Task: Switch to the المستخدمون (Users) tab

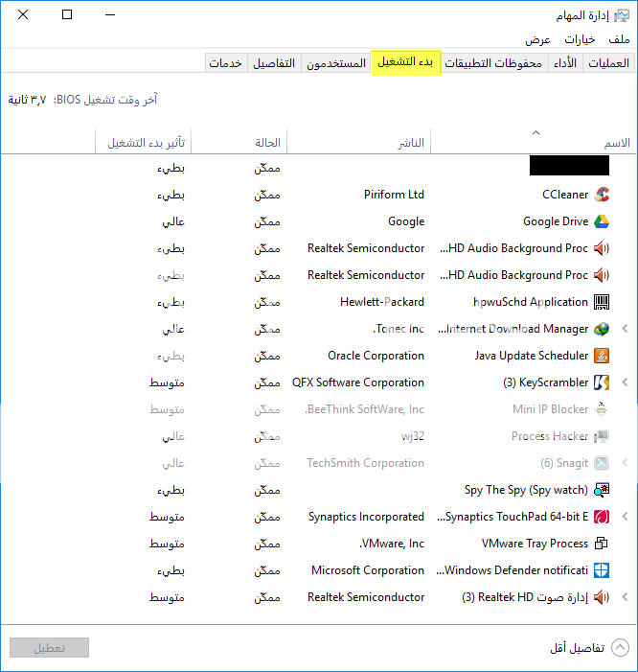Action: (336, 63)
